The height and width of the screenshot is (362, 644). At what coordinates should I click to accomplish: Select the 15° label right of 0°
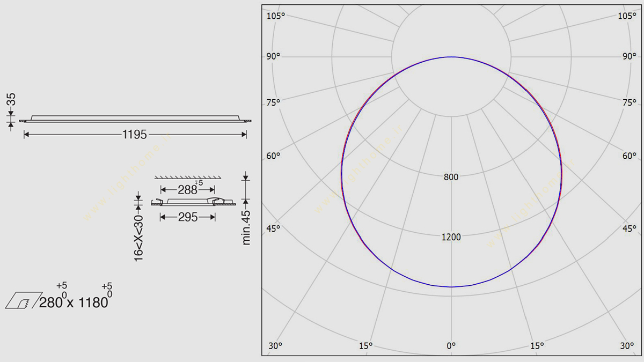point(538,346)
